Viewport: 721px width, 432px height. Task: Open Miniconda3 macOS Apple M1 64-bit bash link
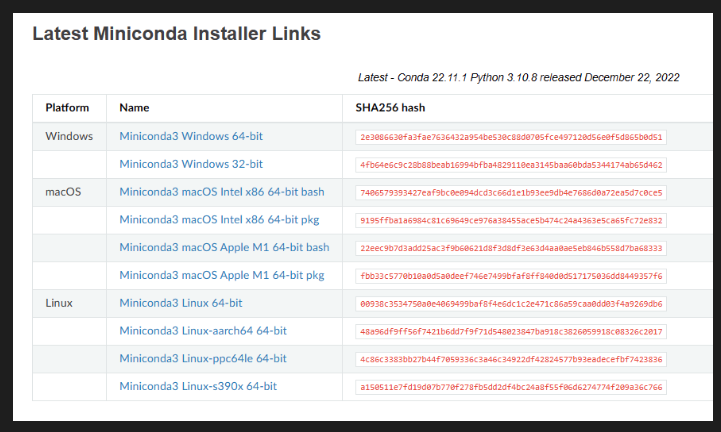tap(224, 248)
